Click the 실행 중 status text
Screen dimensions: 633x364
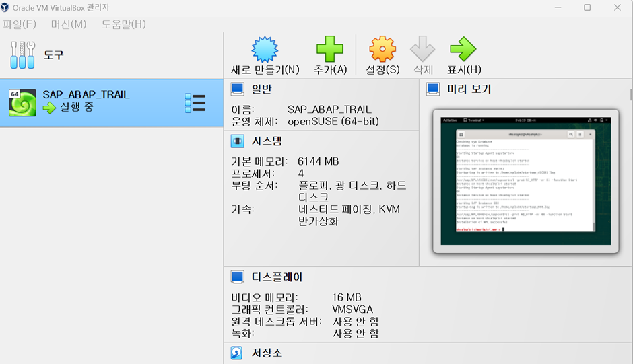pyautogui.click(x=77, y=108)
